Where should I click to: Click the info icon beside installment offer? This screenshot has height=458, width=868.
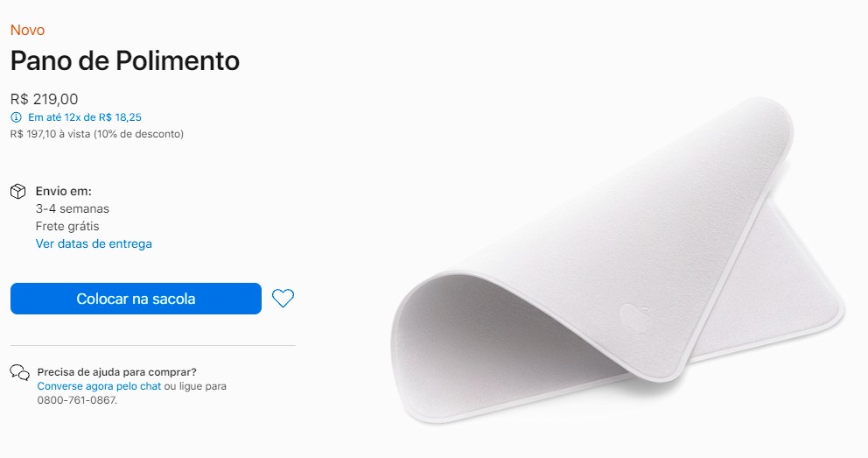(16, 117)
